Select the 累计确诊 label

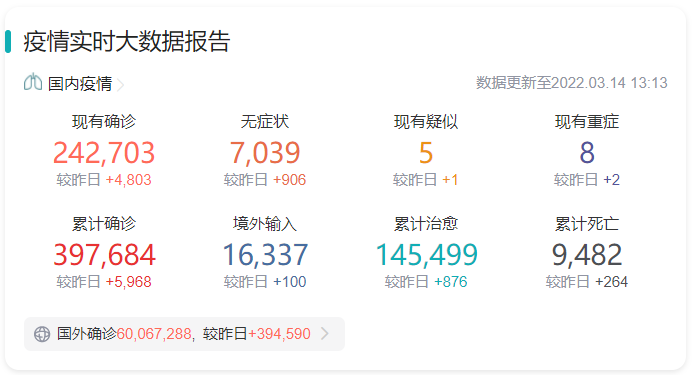coord(104,224)
